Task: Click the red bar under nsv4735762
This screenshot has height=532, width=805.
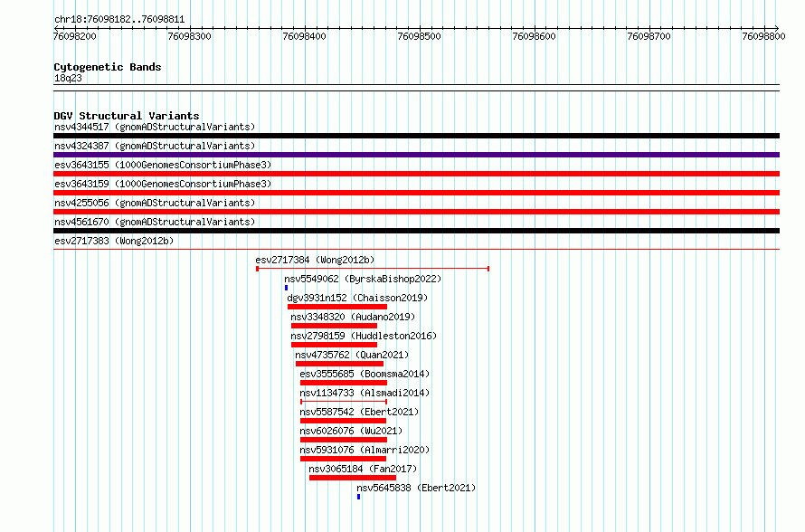Action: [x=339, y=364]
